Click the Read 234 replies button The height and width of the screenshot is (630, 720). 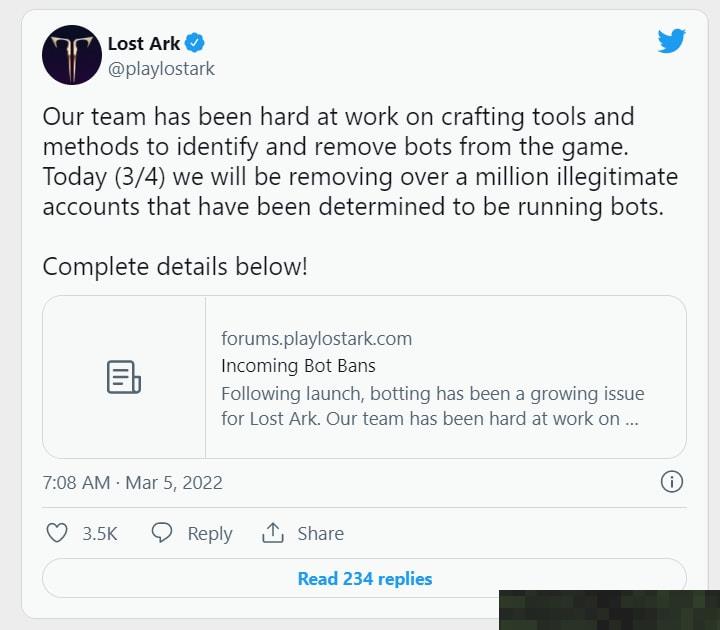365,578
